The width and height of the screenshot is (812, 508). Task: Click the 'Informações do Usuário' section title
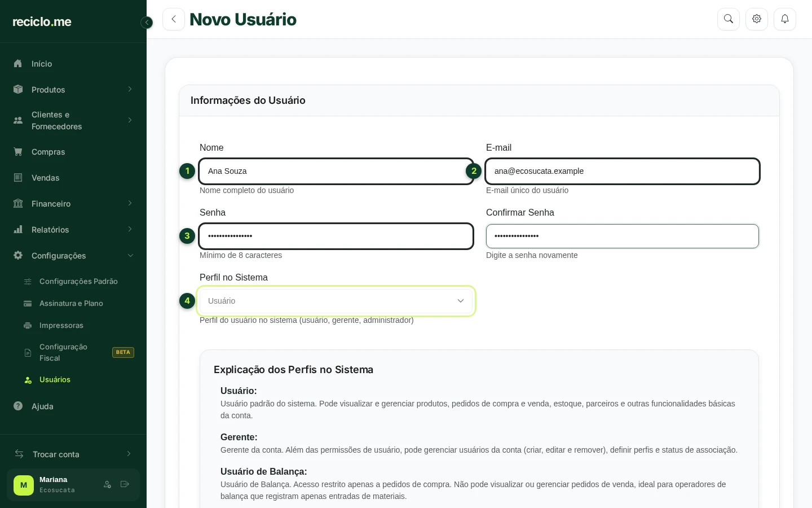[248, 100]
